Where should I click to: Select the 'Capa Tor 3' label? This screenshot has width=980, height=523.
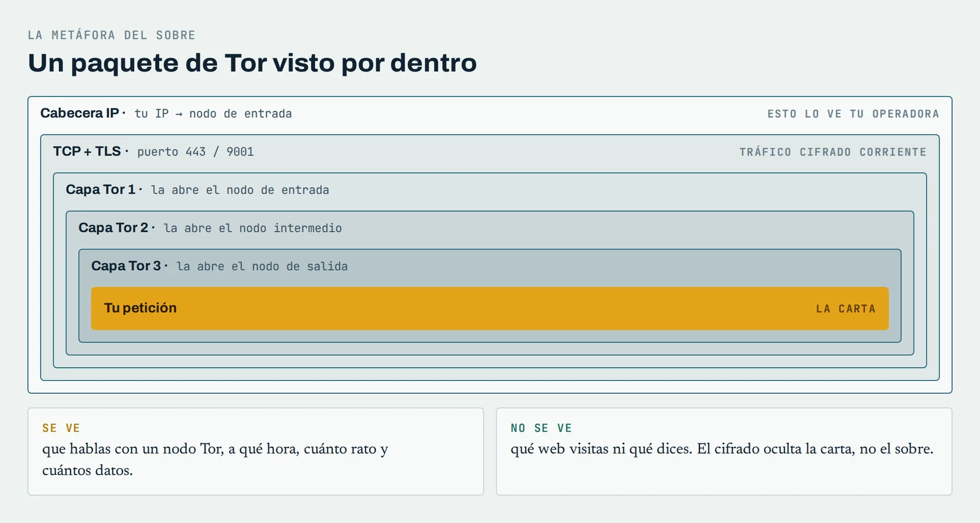[x=126, y=266]
